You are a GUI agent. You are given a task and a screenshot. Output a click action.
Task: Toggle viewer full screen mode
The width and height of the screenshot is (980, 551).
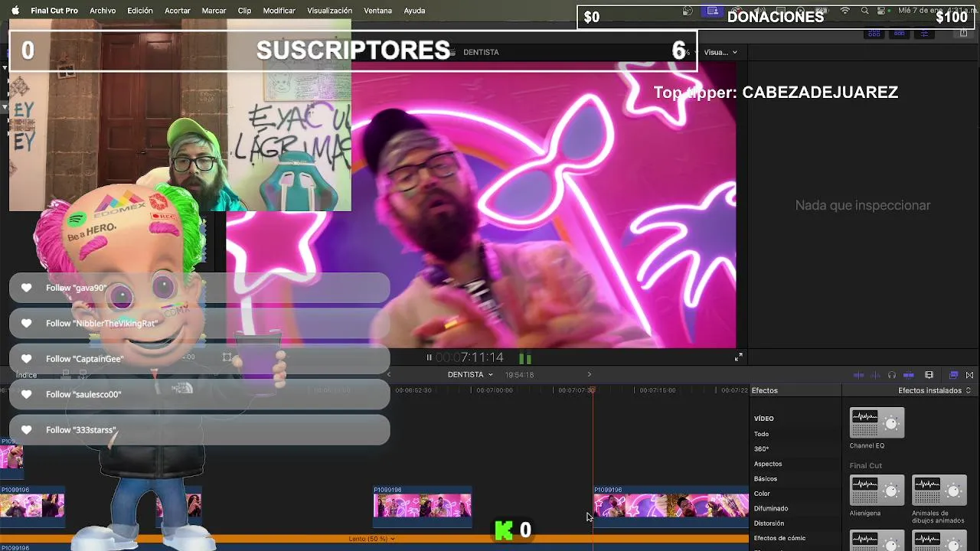[x=739, y=357]
